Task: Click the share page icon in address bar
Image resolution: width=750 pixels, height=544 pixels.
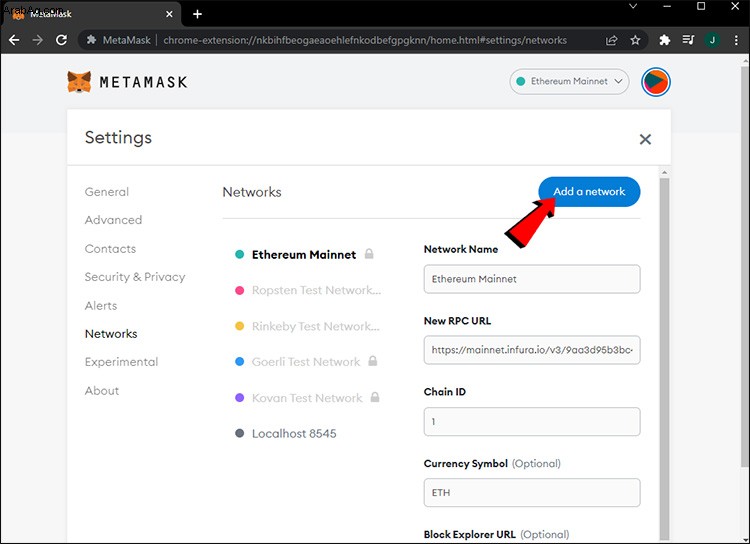Action: (611, 40)
